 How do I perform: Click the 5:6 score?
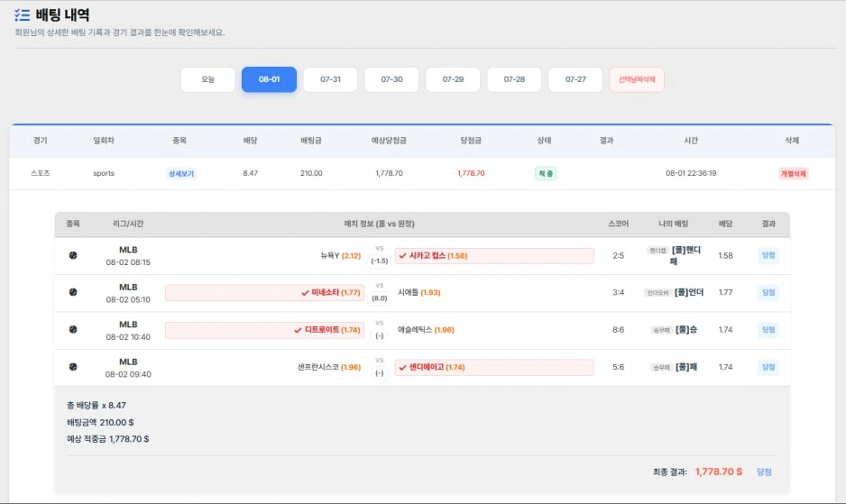(x=619, y=367)
